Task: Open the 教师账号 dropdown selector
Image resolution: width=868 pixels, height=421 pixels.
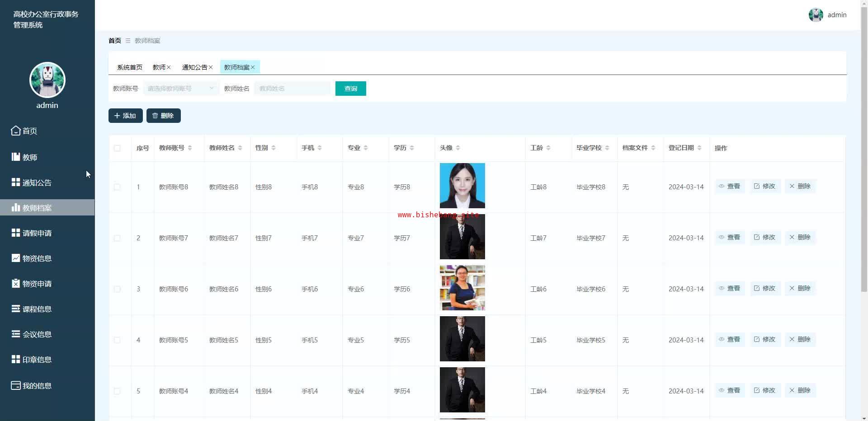Action: tap(181, 89)
